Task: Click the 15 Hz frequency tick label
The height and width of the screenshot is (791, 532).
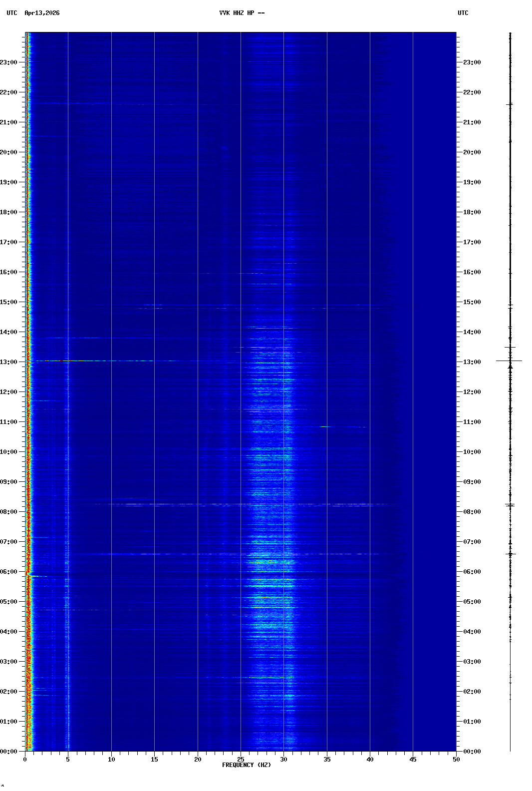Action: 154,759
